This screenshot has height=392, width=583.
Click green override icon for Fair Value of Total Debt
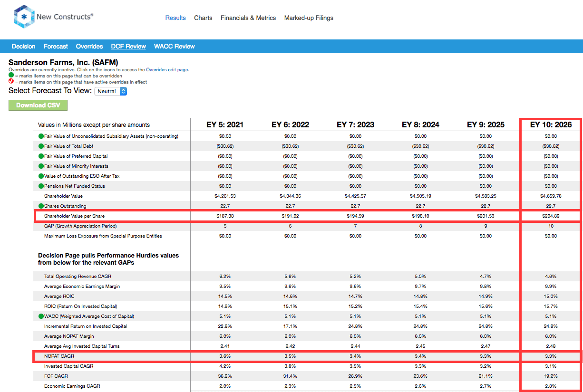pyautogui.click(x=41, y=146)
